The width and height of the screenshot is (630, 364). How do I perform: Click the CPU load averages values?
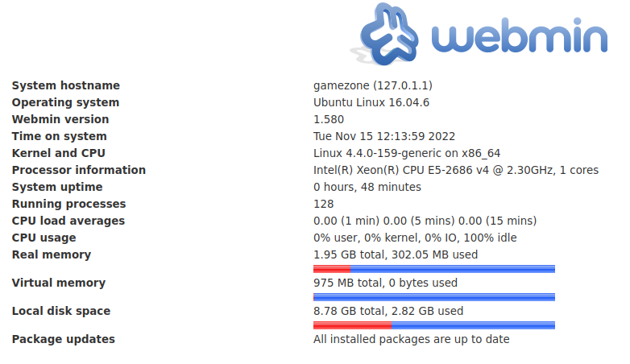(425, 221)
